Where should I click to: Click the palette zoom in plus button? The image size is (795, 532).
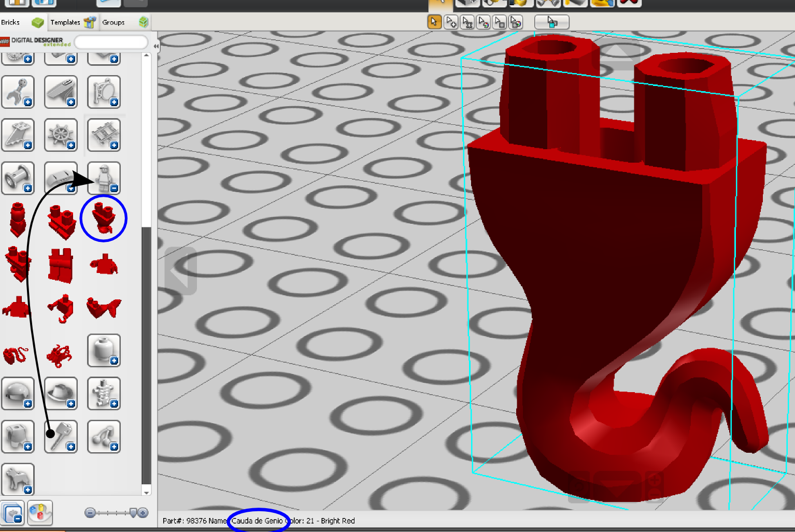(x=143, y=513)
